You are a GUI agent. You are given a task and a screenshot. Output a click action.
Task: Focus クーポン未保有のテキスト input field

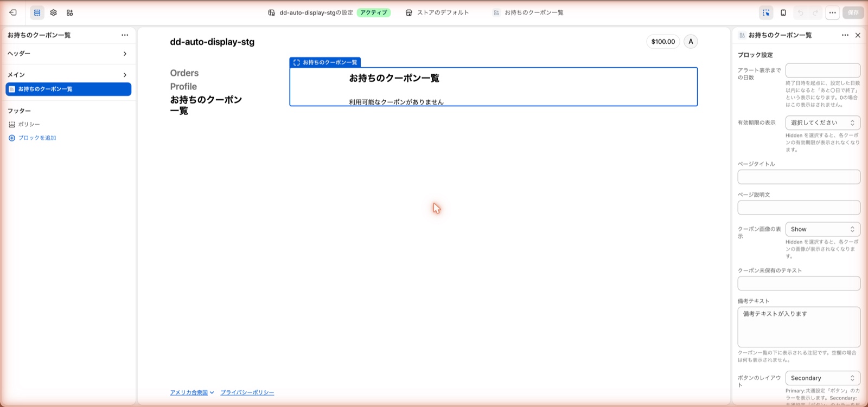point(799,283)
